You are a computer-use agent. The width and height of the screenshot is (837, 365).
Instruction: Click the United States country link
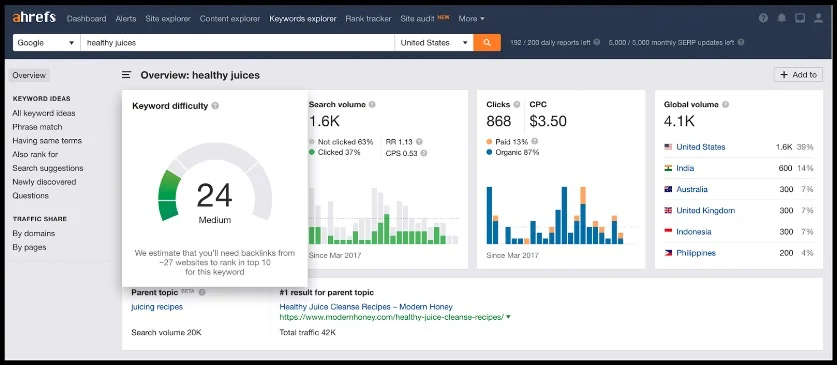coord(701,147)
